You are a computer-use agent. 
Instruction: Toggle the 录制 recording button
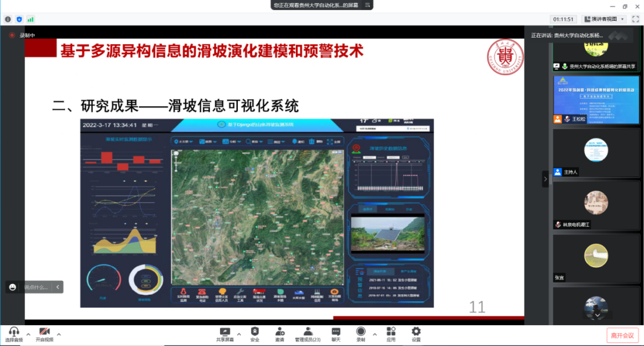tap(360, 332)
